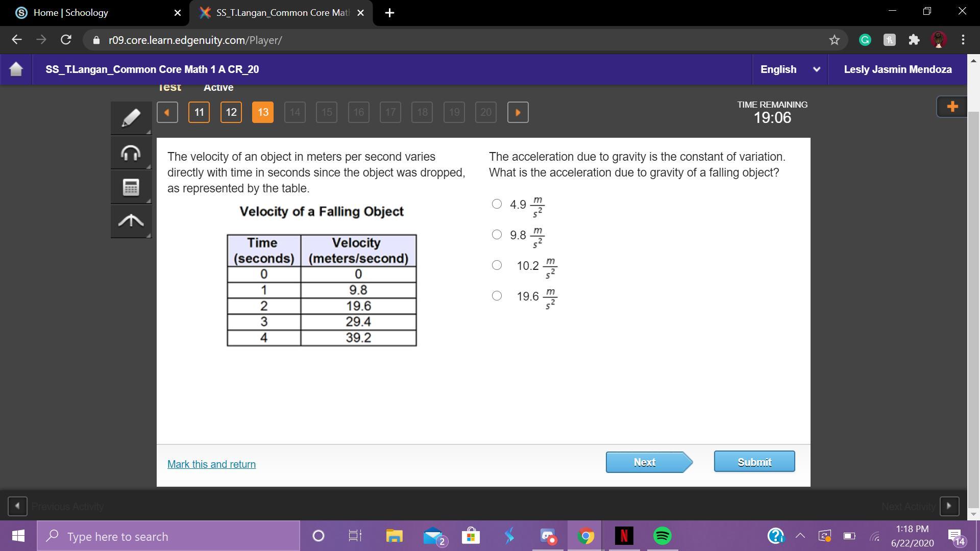
Task: Choose the 19.6 m/s² answer option
Action: pyautogui.click(x=497, y=296)
